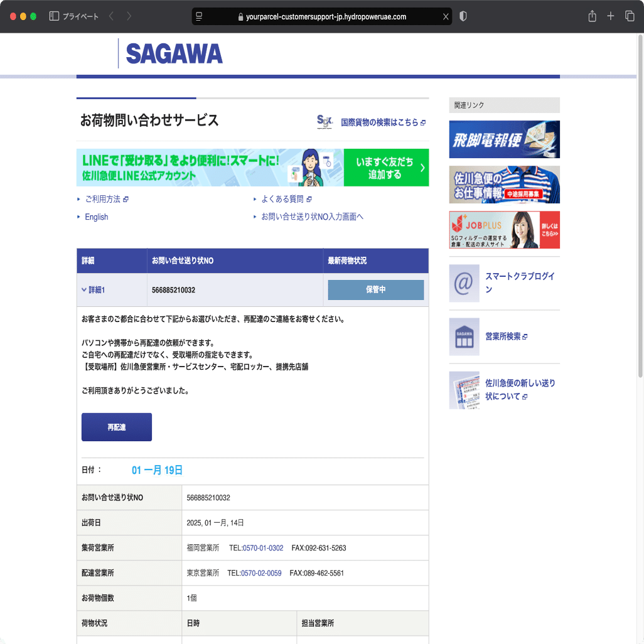Viewport: 644px width, 644px height.
Task: Click the Safari share icon
Action: point(591,16)
